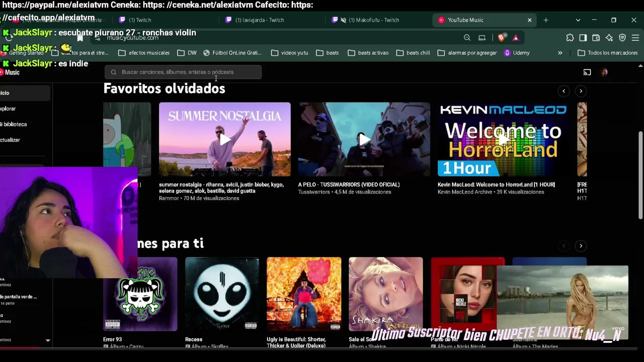Play Kevin MacLeod Welcome to HorrorLand

click(x=504, y=139)
